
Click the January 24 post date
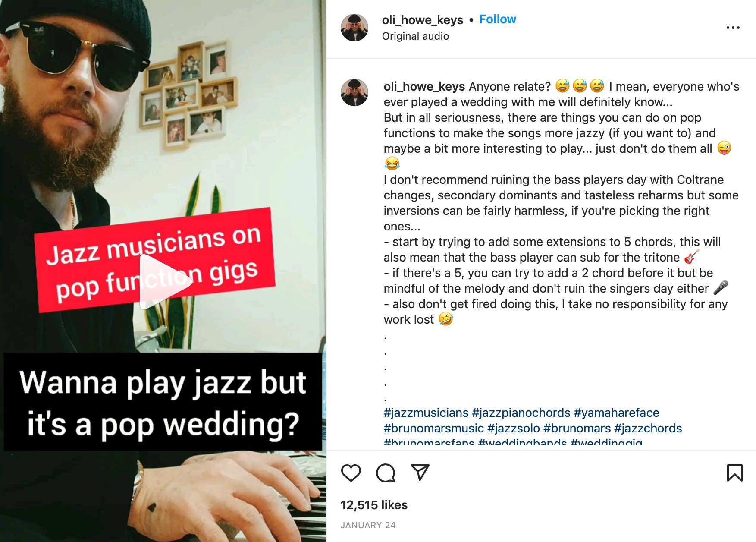click(368, 525)
